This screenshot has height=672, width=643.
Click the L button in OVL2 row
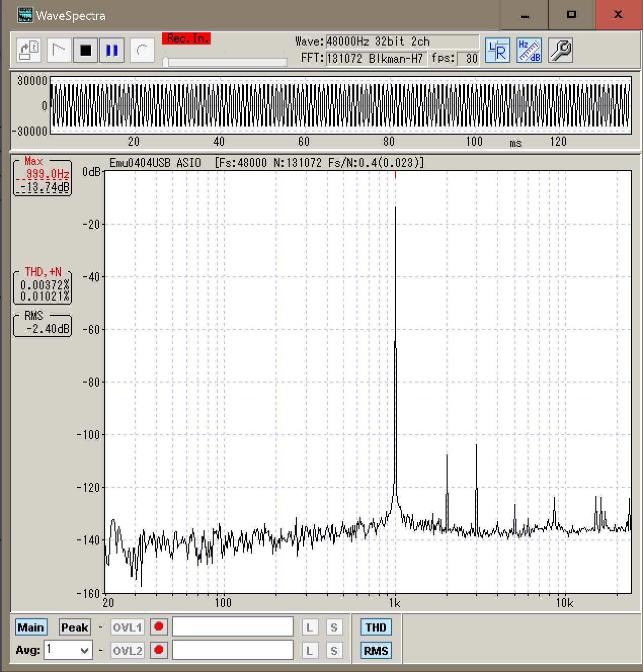[310, 650]
